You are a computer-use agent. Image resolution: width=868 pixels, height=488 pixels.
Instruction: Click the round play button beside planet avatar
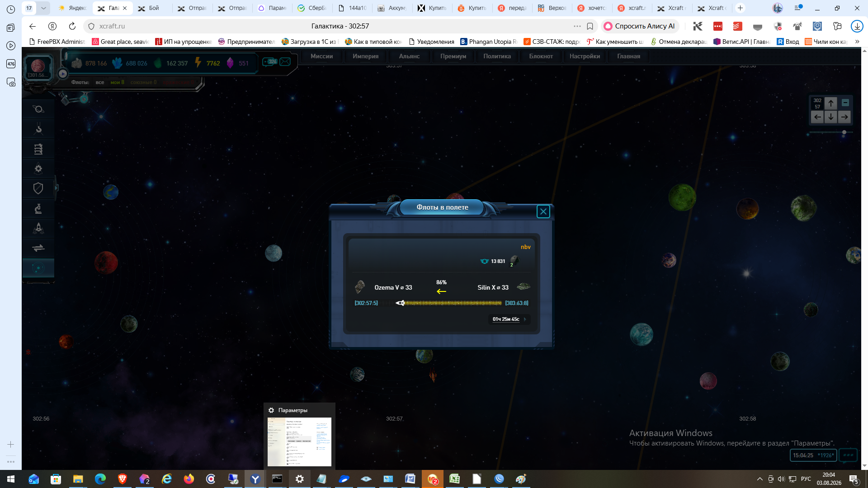click(63, 74)
